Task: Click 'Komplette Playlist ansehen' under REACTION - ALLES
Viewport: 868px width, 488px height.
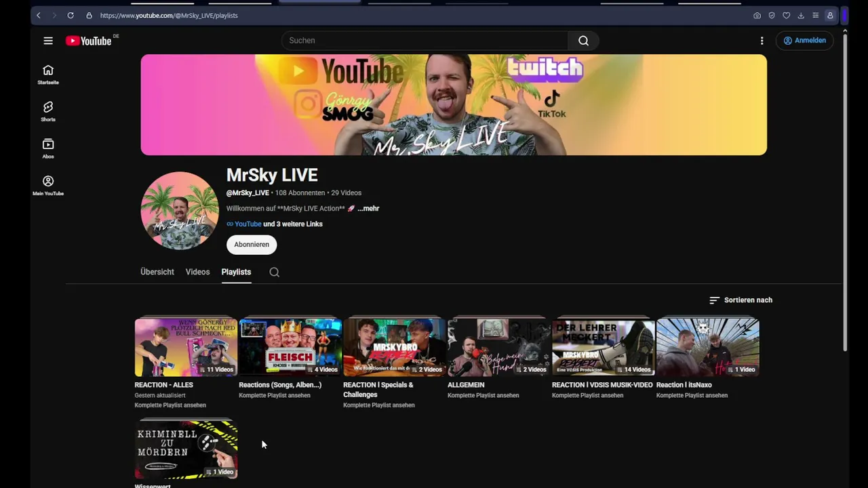Action: pyautogui.click(x=170, y=405)
